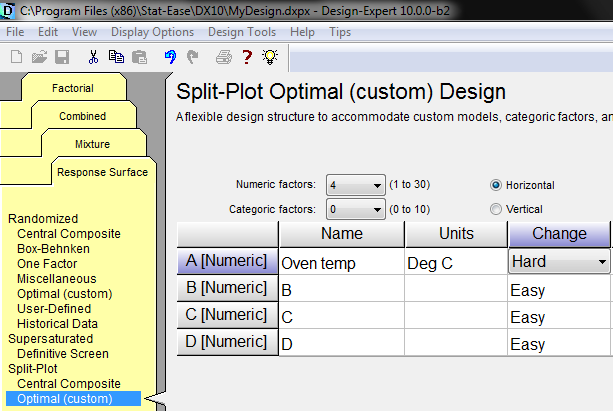Open the Display Options menu
This screenshot has width=613, height=411.
pos(152,32)
